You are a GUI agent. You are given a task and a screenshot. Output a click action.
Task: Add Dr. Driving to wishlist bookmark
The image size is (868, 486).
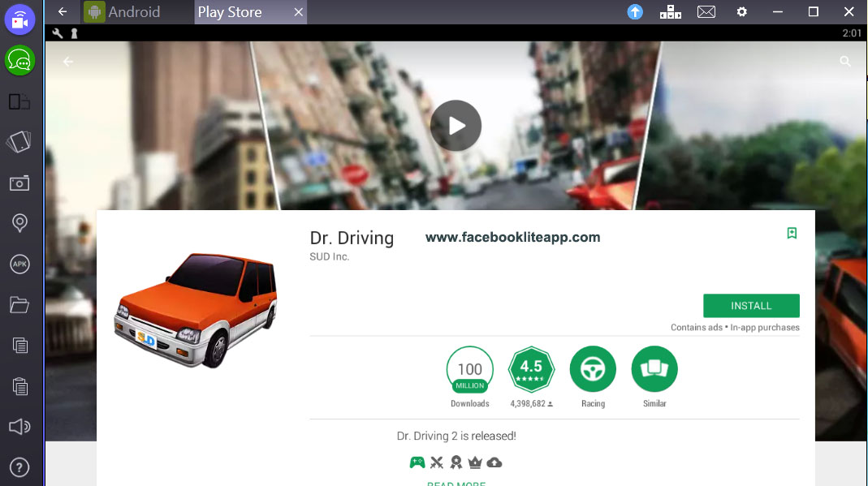(792, 233)
